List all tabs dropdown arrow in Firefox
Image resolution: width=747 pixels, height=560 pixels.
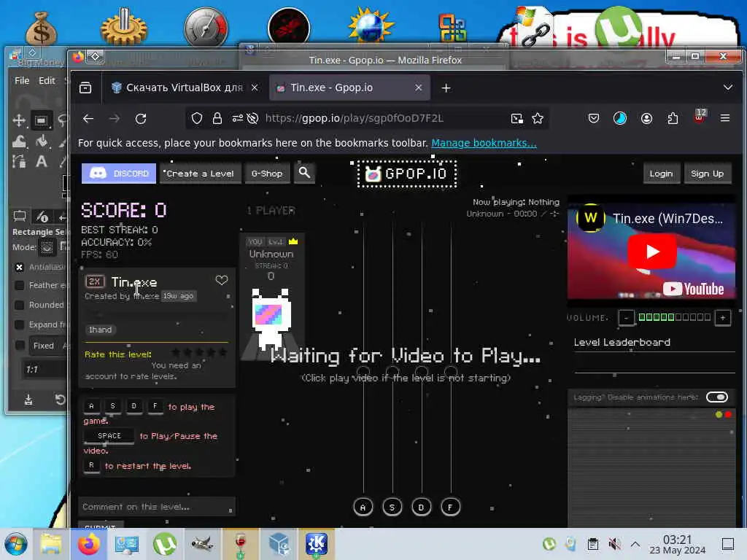point(727,87)
